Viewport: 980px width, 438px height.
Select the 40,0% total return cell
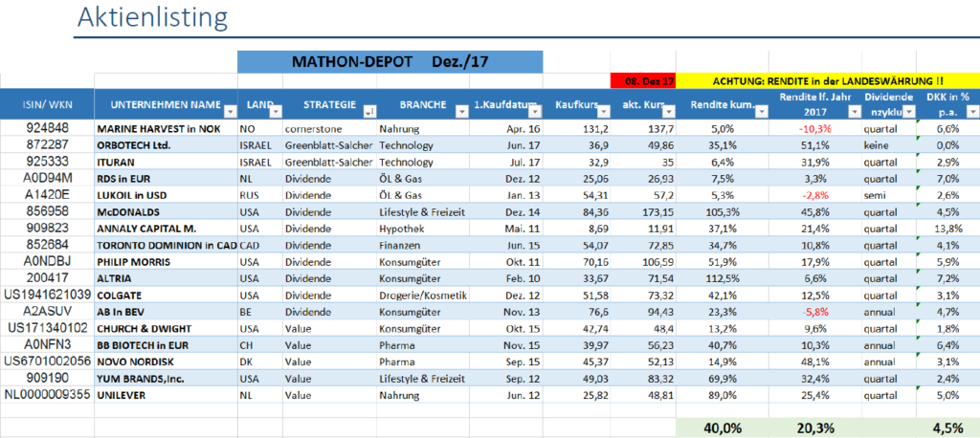pyautogui.click(x=723, y=428)
